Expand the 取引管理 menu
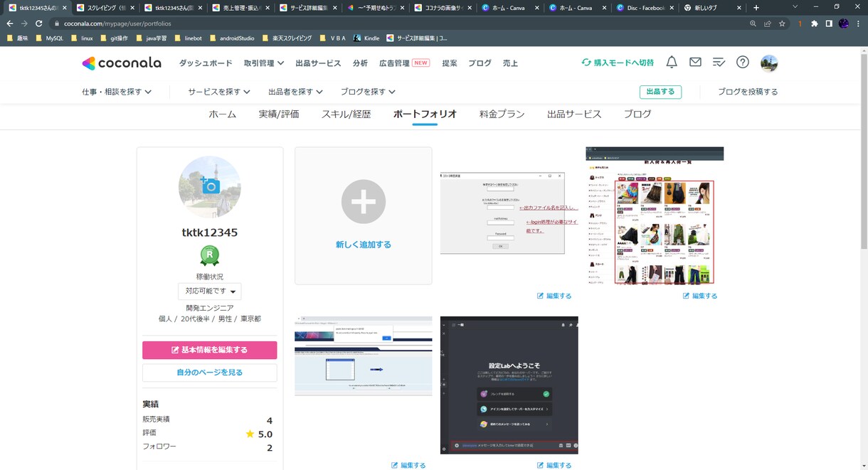The image size is (868, 470). click(263, 63)
